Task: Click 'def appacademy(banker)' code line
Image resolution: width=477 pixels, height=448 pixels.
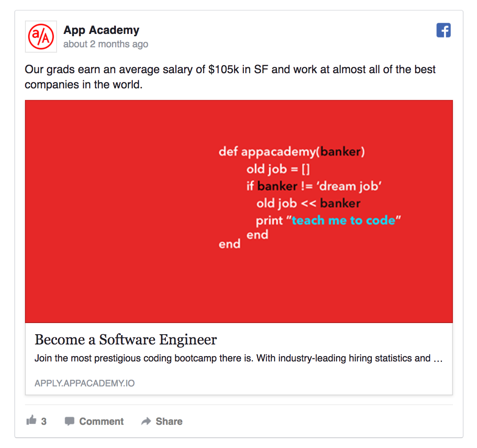Action: pyautogui.click(x=292, y=152)
